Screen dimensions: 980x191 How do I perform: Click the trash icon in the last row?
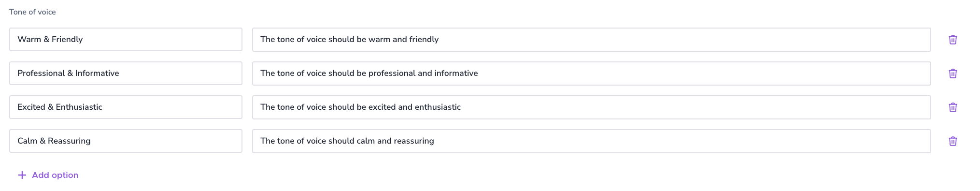click(x=952, y=141)
